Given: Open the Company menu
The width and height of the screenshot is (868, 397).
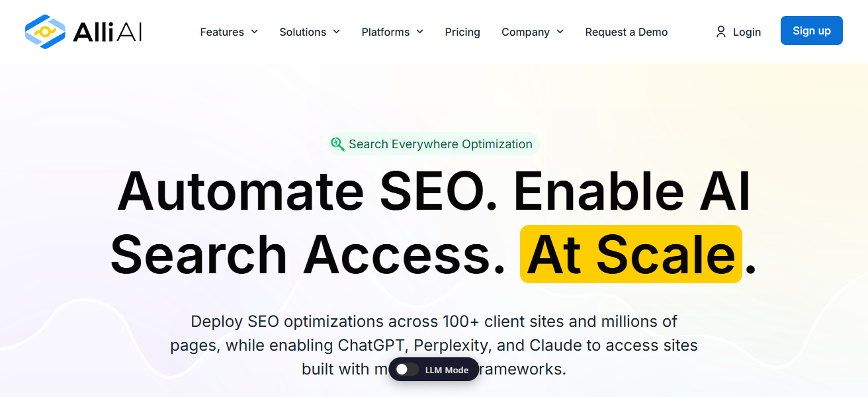Looking at the screenshot, I should [x=533, y=32].
